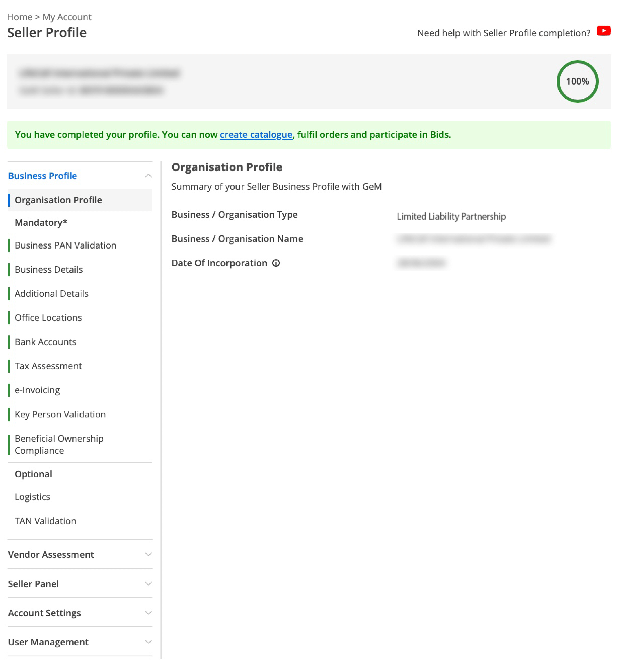Click the 'Date Of Incorporation' label
Screen dimensions: 628x672
(219, 263)
